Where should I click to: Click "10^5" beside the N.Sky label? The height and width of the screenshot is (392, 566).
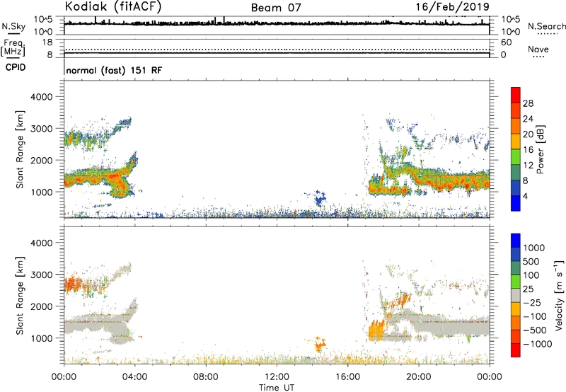[43, 20]
